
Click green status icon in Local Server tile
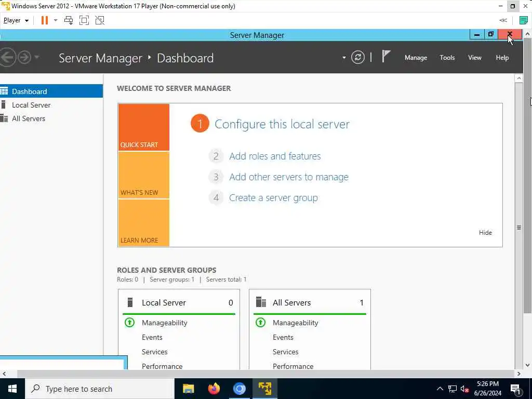coord(129,322)
